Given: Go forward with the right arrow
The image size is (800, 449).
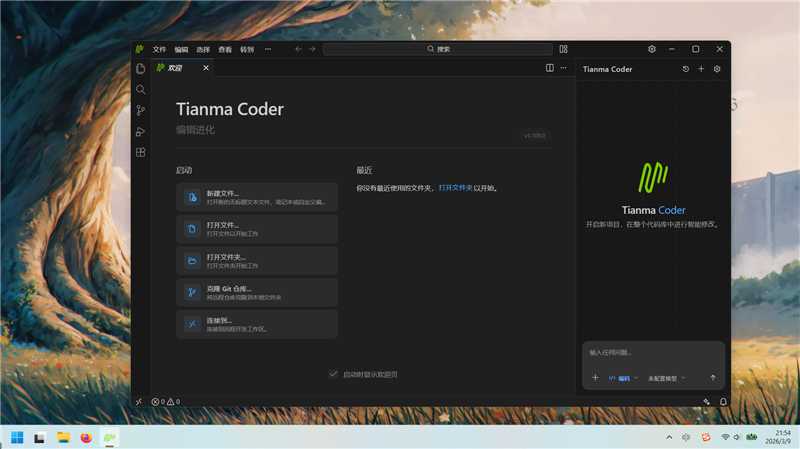Looking at the screenshot, I should [x=312, y=49].
